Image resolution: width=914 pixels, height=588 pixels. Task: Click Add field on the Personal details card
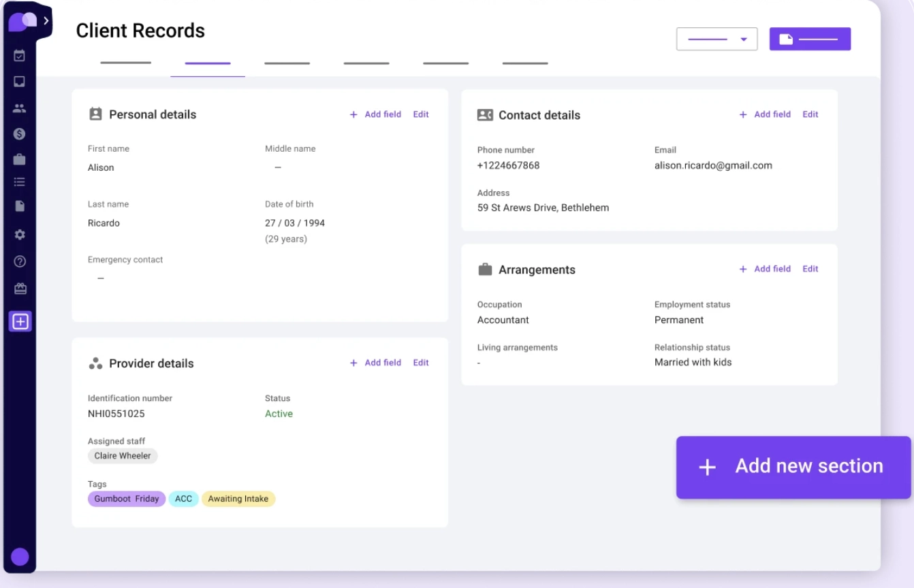click(375, 114)
